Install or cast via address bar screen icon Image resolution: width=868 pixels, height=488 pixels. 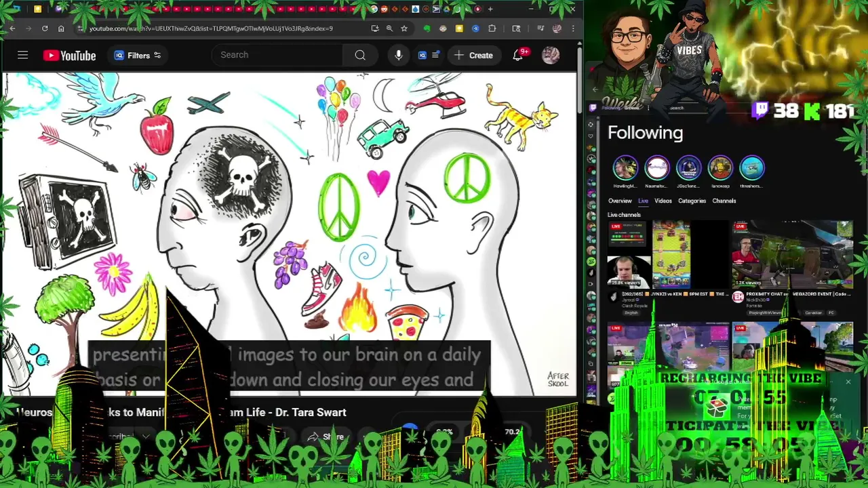pyautogui.click(x=374, y=28)
